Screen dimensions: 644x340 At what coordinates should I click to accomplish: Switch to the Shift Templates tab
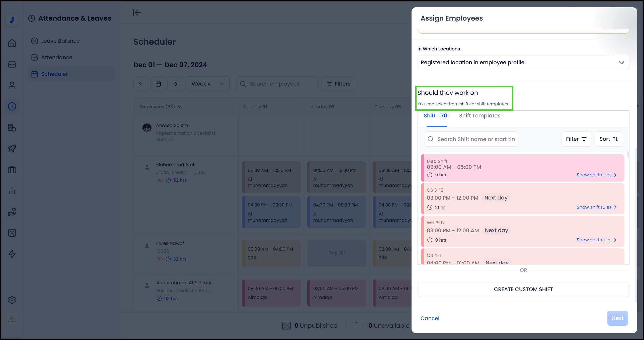coord(479,116)
